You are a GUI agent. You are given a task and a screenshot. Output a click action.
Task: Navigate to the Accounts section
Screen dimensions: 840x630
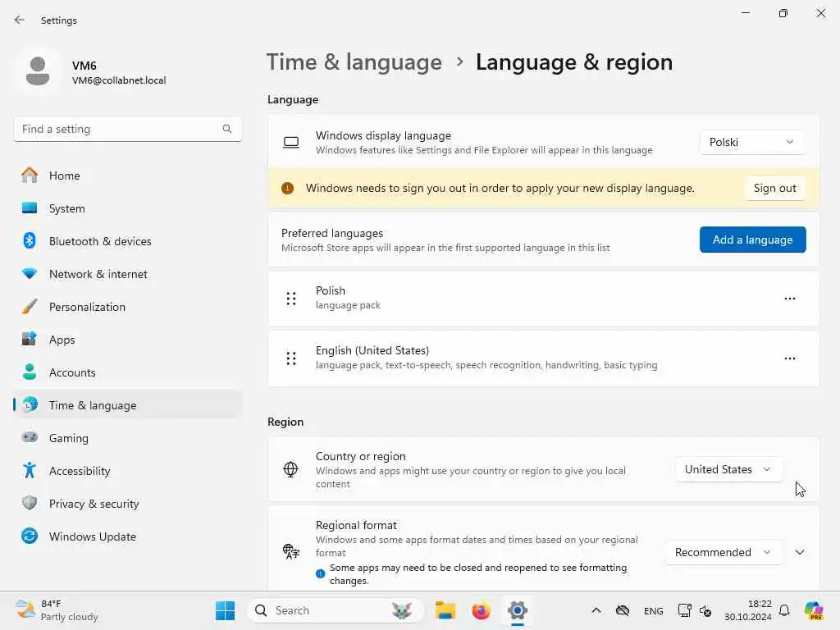(x=128, y=372)
